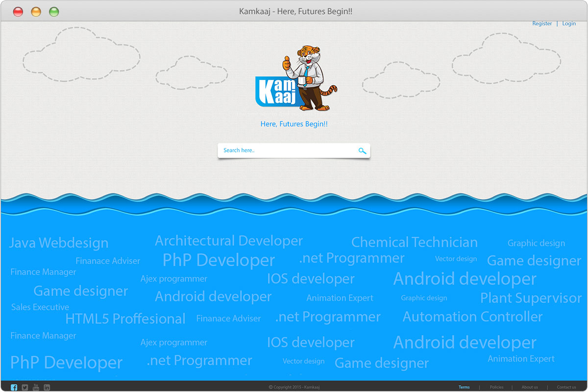Viewport: 588px width, 392px height.
Task: Go to Contact us in the footer
Action: tap(566, 387)
